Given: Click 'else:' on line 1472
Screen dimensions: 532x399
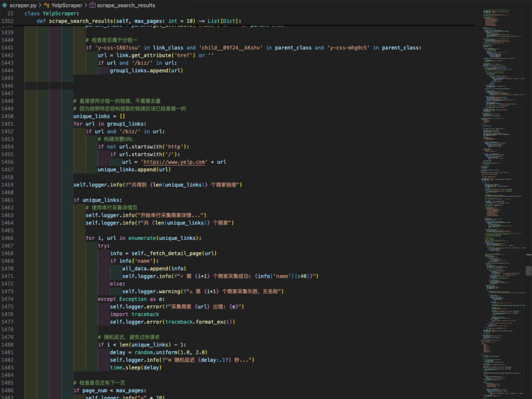Looking at the screenshot, I should pyautogui.click(x=118, y=284).
